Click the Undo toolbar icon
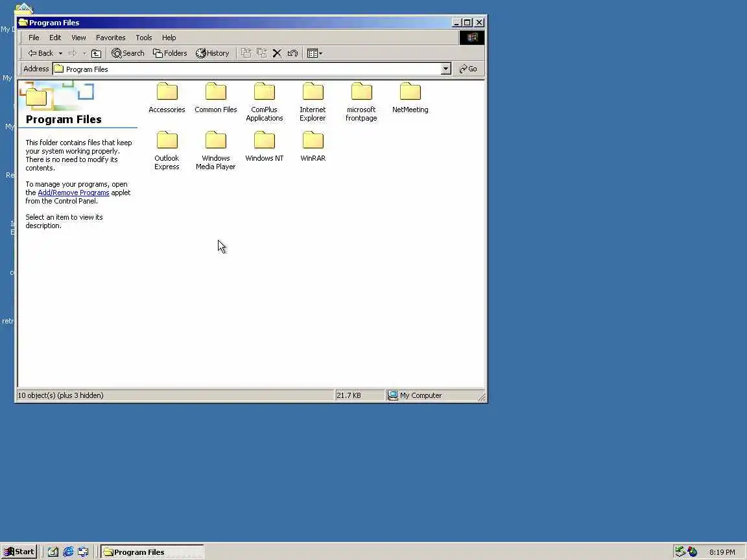The image size is (747, 560). (292, 53)
